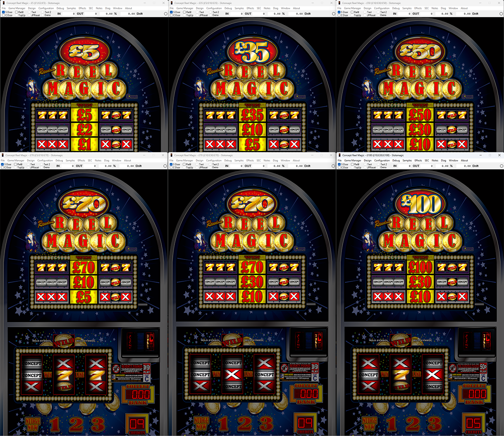
Task: Enable Test 2 in the £5/£10/£70 window
Action: pos(42,164)
